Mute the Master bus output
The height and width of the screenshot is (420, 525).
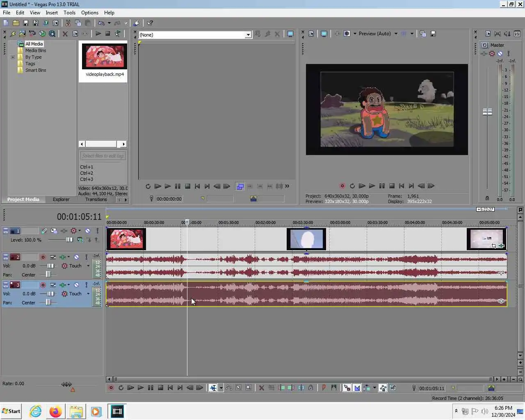click(x=500, y=54)
